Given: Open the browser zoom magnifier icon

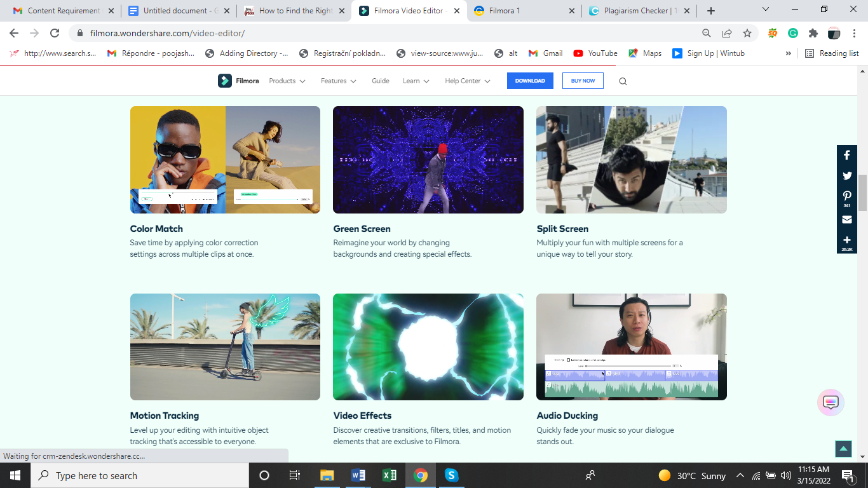Looking at the screenshot, I should pos(707,33).
